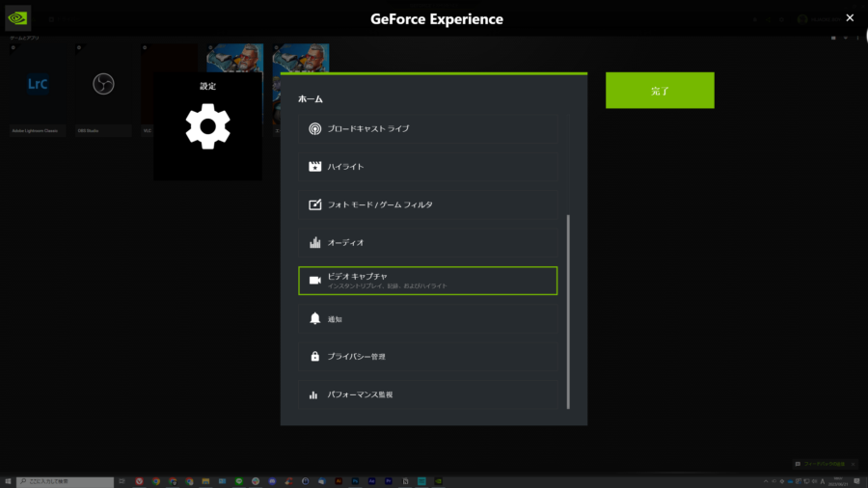Viewport: 868px width, 488px height.
Task: Open File Explorer from taskbar
Action: (205, 481)
